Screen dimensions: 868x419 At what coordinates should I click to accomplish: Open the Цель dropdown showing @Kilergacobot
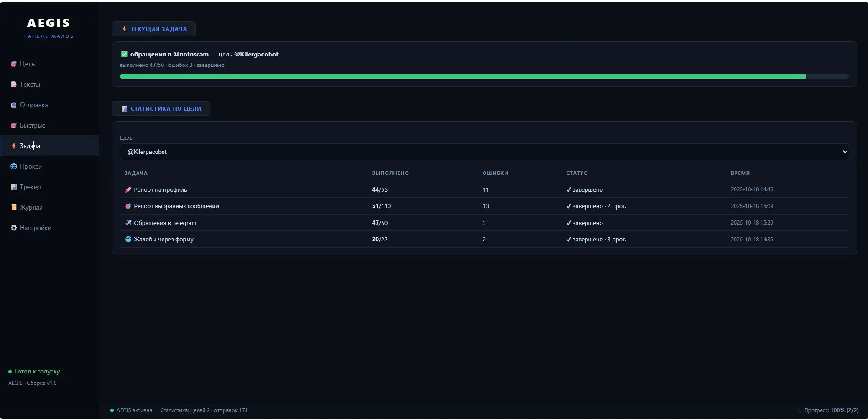[484, 152]
